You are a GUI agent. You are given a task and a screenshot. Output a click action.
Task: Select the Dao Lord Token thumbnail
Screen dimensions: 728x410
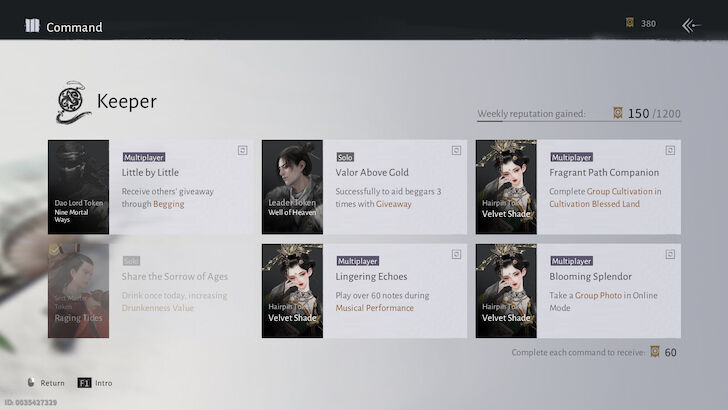coord(78,187)
